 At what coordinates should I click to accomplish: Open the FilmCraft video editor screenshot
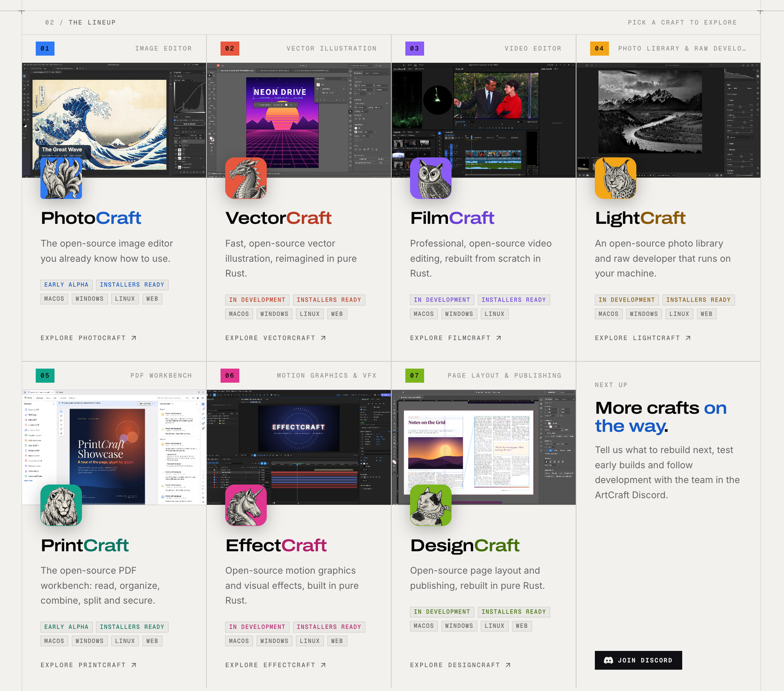[484, 120]
